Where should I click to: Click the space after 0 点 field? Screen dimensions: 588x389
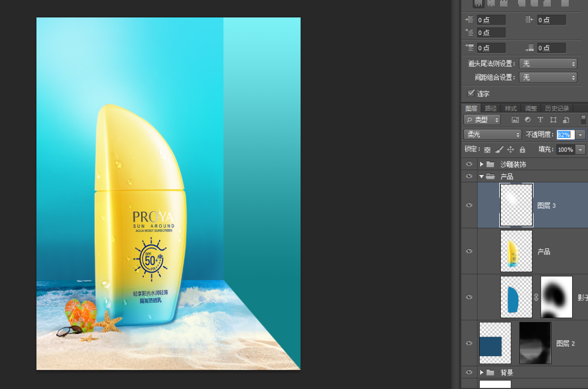click(x=551, y=47)
